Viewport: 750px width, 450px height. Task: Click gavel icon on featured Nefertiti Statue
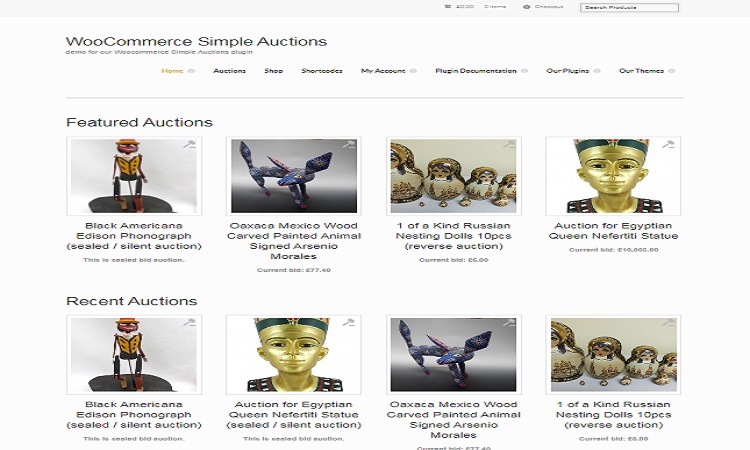[668, 144]
